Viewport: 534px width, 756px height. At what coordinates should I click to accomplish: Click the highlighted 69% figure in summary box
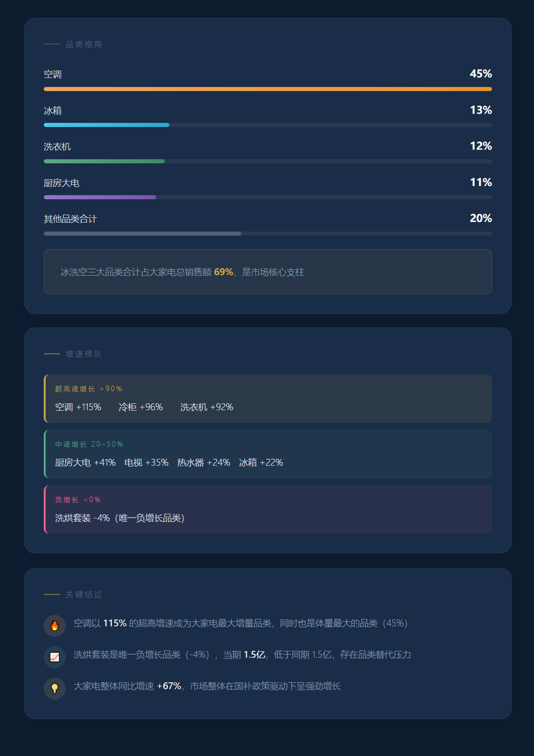[223, 272]
